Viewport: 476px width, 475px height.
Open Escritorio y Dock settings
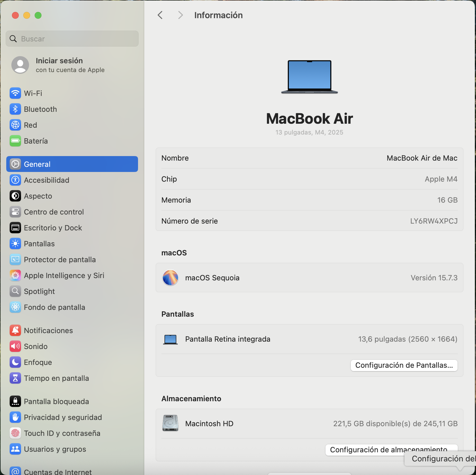[53, 228]
